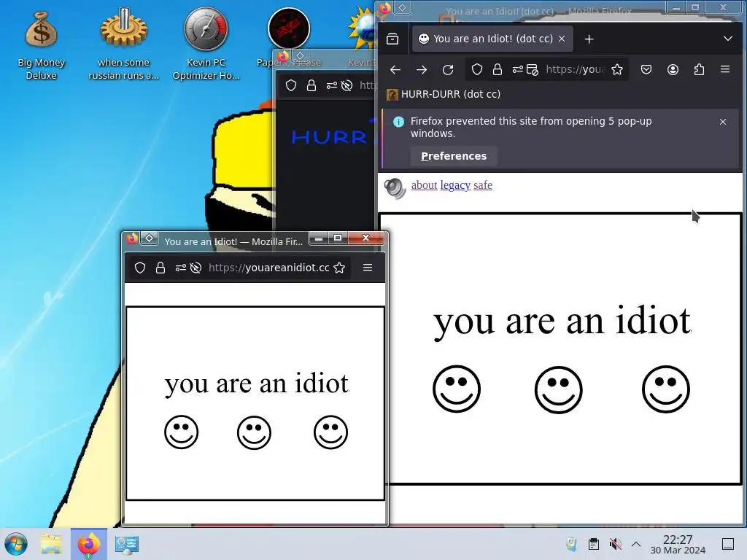Toggle the speaker sound icon on the page
This screenshot has width=747, height=560.
395,188
